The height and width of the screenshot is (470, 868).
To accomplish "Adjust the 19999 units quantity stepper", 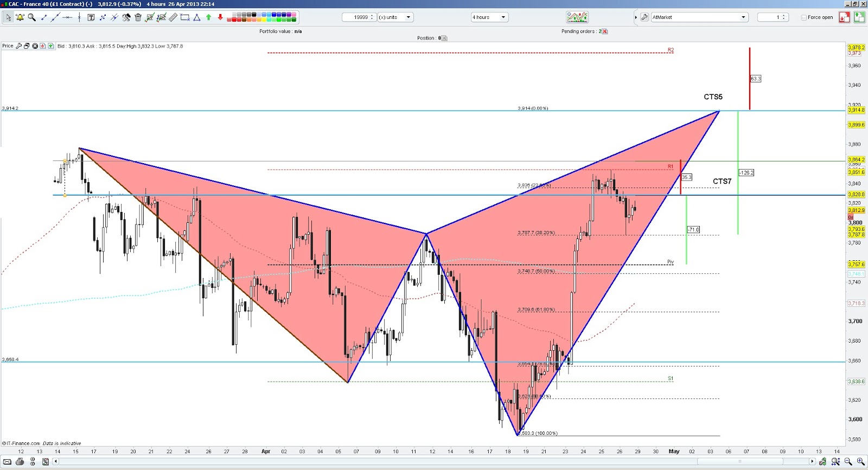I will [x=372, y=17].
